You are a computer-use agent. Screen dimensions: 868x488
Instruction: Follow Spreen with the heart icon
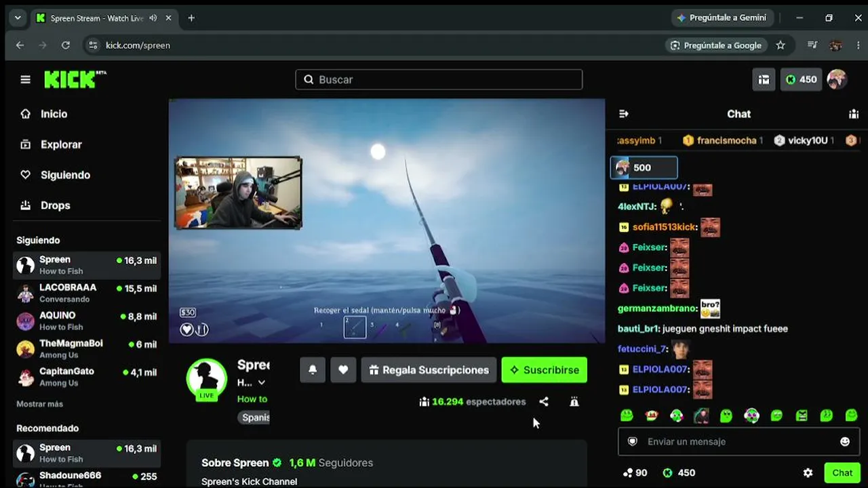tap(343, 370)
